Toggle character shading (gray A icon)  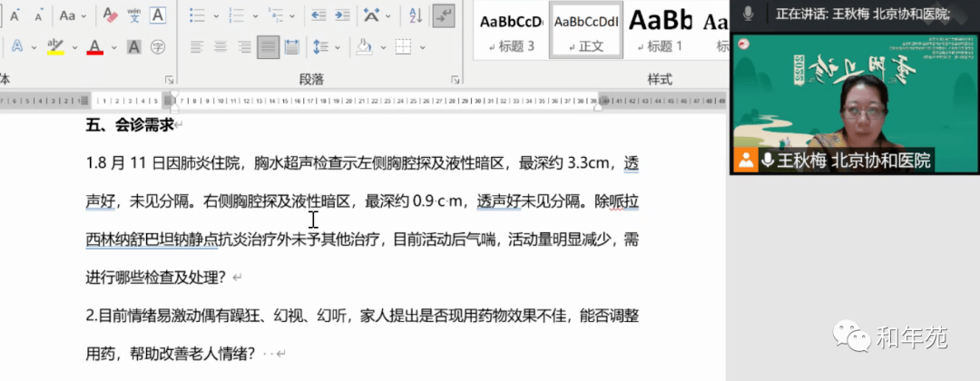[x=133, y=46]
